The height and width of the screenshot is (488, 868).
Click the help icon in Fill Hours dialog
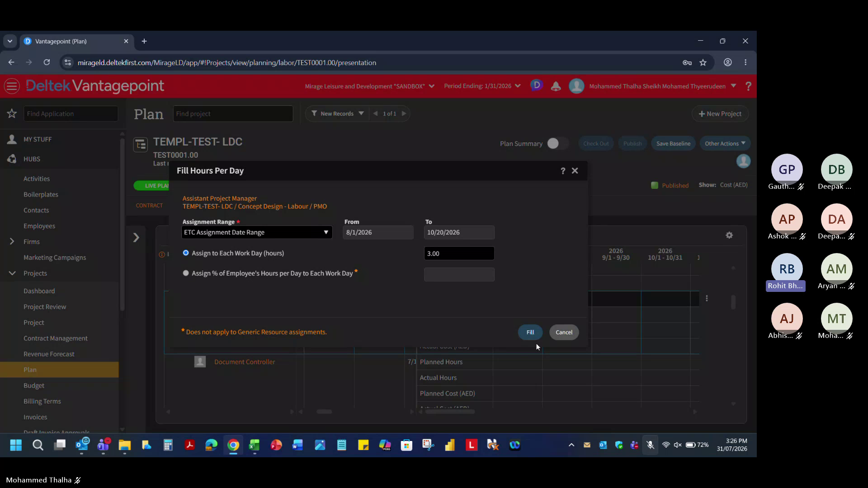563,171
